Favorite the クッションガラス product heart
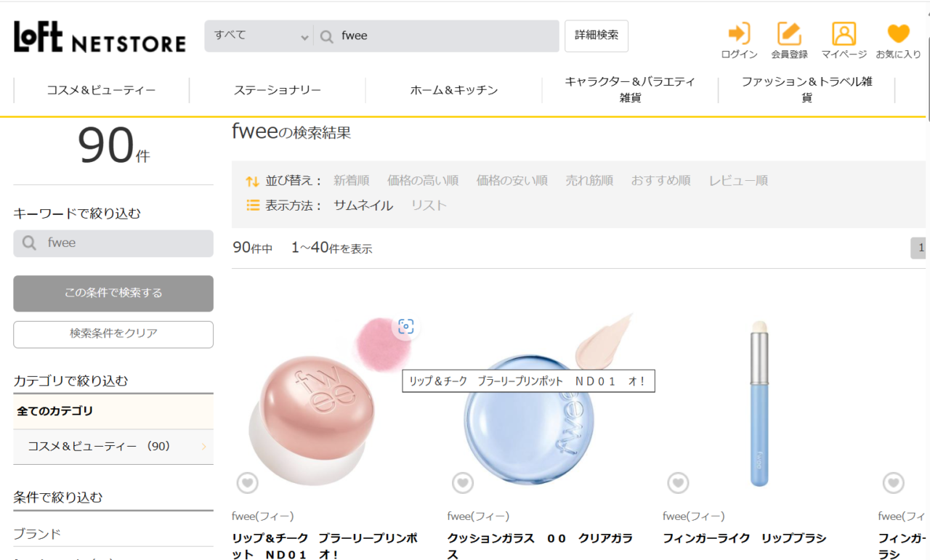This screenshot has height=560, width=930. [463, 482]
